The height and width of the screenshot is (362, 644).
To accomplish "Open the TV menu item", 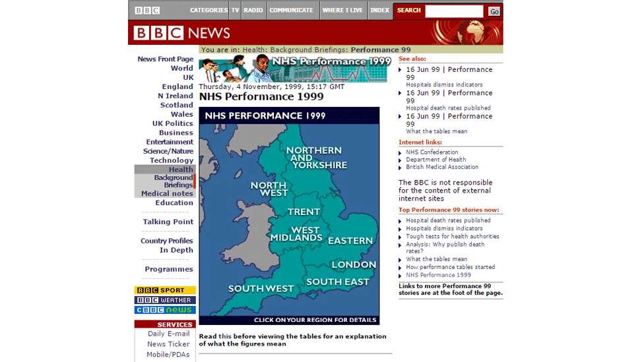I will (x=235, y=11).
